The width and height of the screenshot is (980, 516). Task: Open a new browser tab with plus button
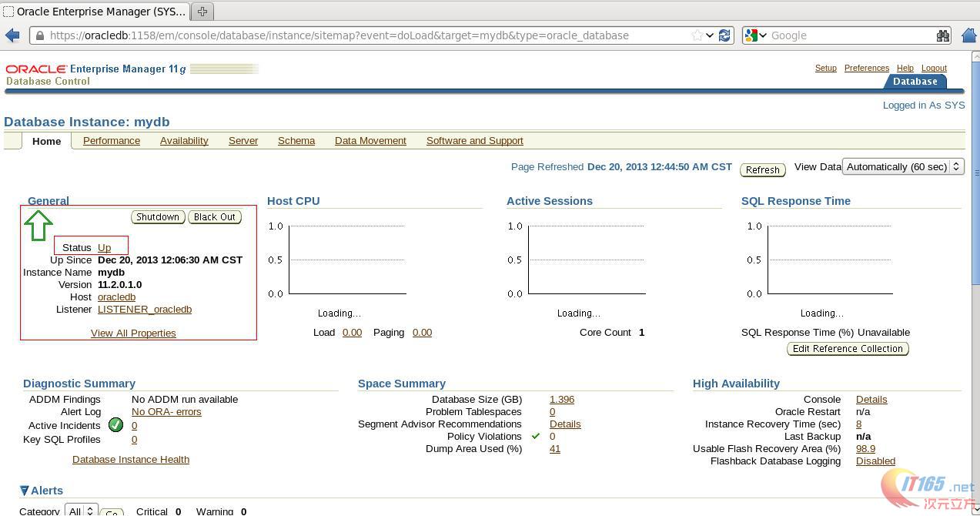click(202, 12)
